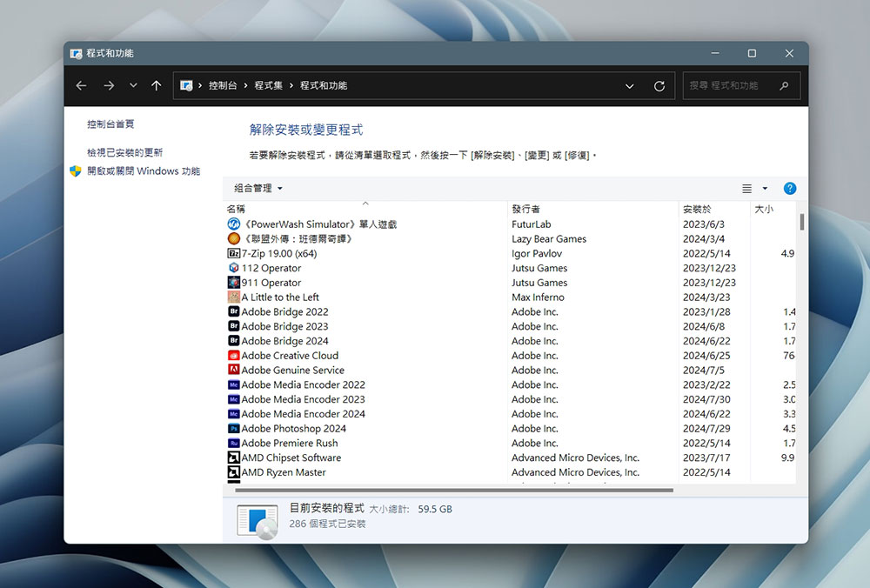
Task: Click the publisher Igor Pavlov
Action: coord(537,253)
